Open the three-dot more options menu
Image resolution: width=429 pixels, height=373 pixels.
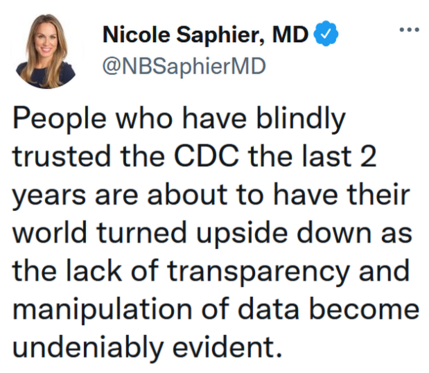point(409,30)
